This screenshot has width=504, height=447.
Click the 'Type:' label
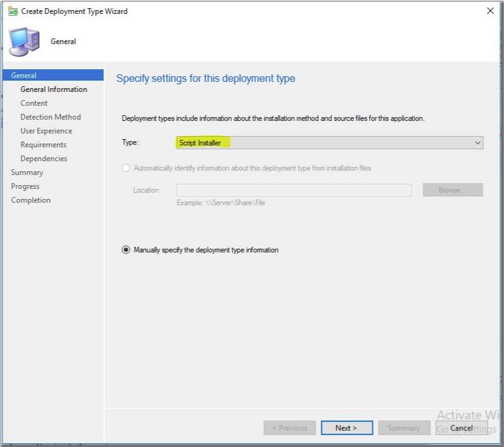click(x=130, y=142)
